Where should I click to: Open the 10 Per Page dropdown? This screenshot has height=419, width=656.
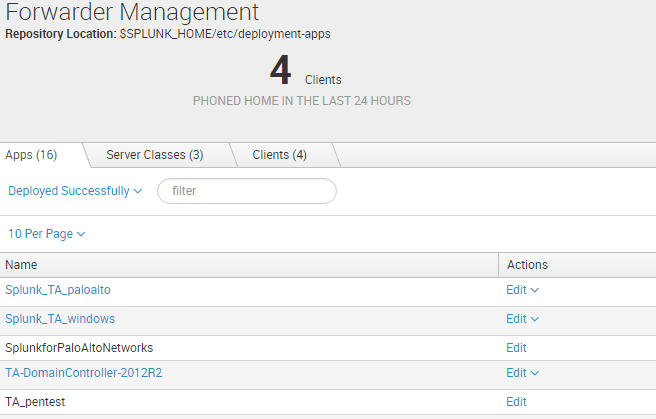tap(47, 234)
